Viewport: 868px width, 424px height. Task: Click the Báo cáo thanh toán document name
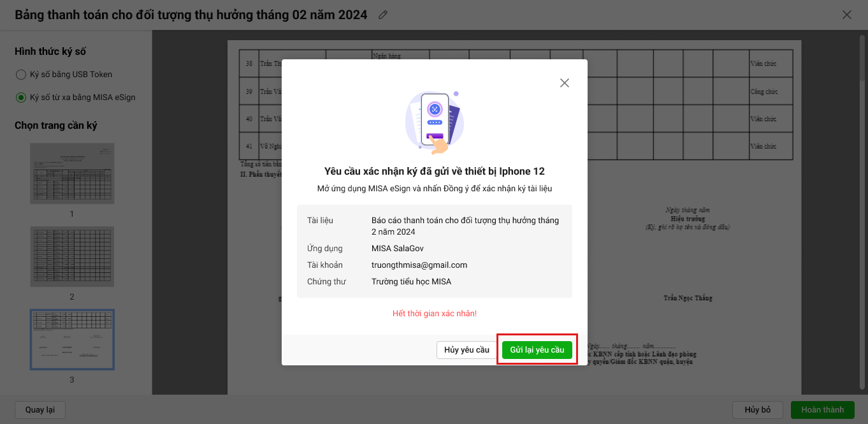point(465,226)
